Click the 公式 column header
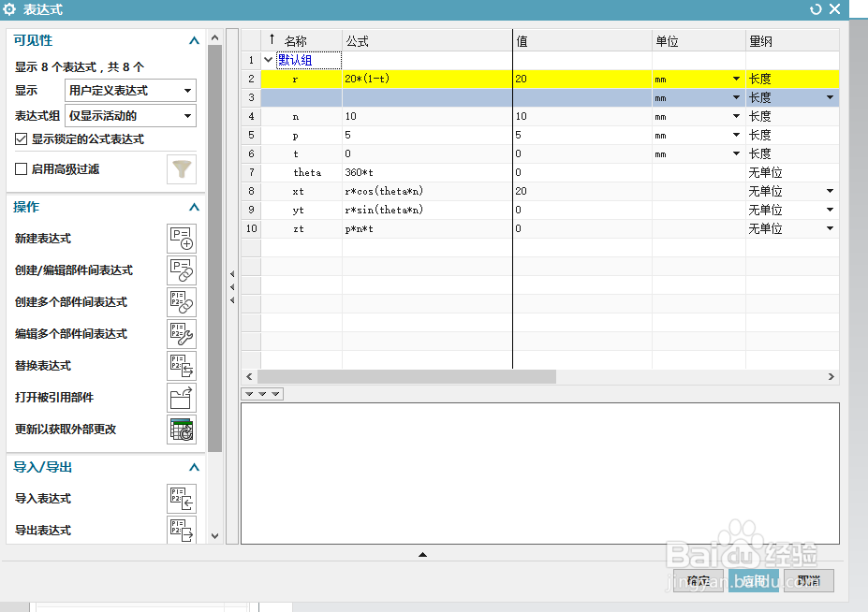This screenshot has height=612, width=868. (x=427, y=41)
